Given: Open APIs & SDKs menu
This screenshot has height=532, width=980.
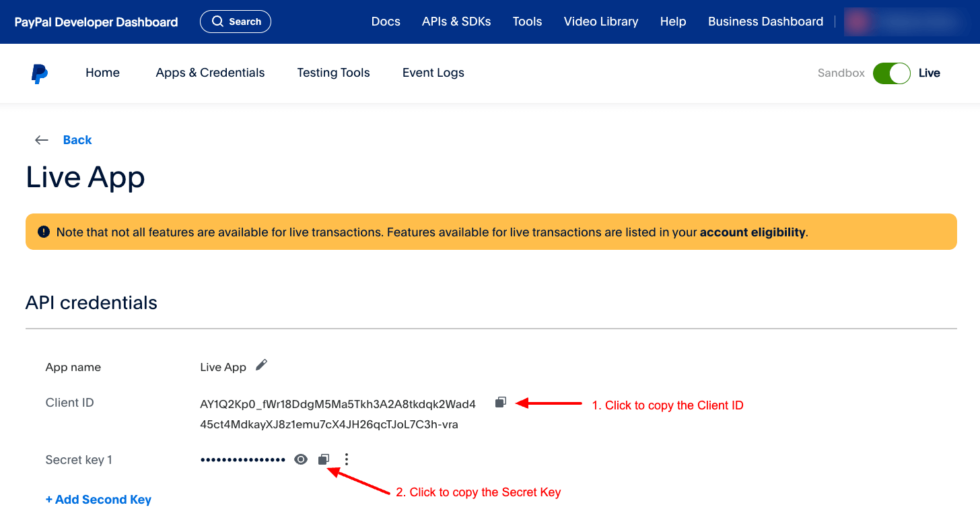Looking at the screenshot, I should click(456, 22).
